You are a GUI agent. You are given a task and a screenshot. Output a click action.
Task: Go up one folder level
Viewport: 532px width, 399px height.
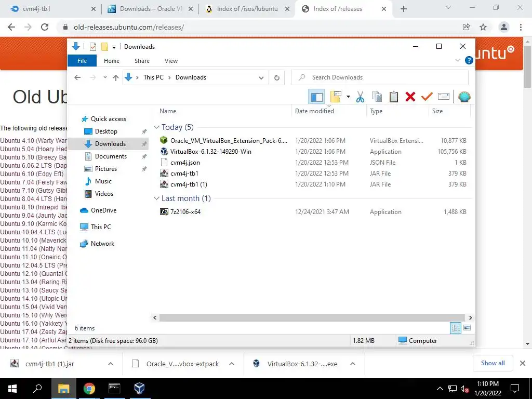pos(116,78)
